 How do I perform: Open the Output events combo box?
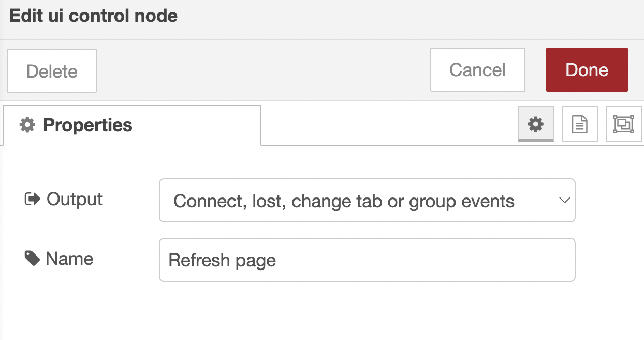point(362,201)
